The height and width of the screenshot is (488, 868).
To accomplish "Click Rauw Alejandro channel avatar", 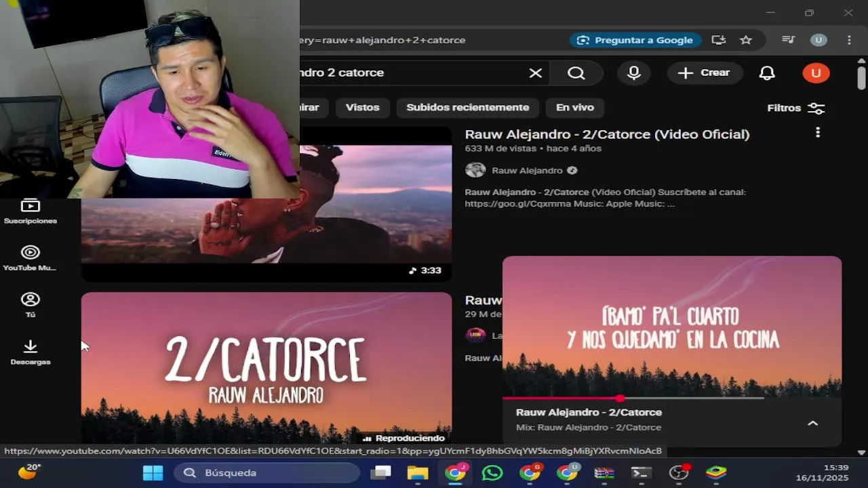I will pyautogui.click(x=475, y=170).
